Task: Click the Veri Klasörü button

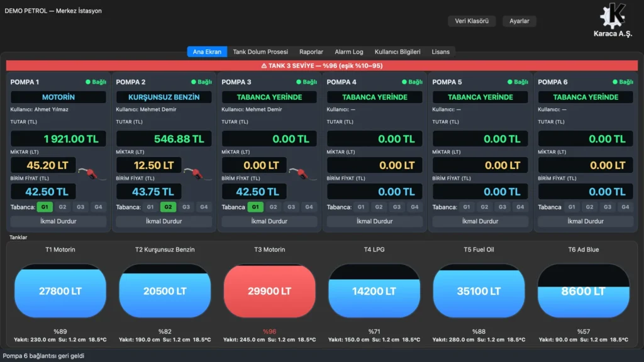Action: click(472, 21)
